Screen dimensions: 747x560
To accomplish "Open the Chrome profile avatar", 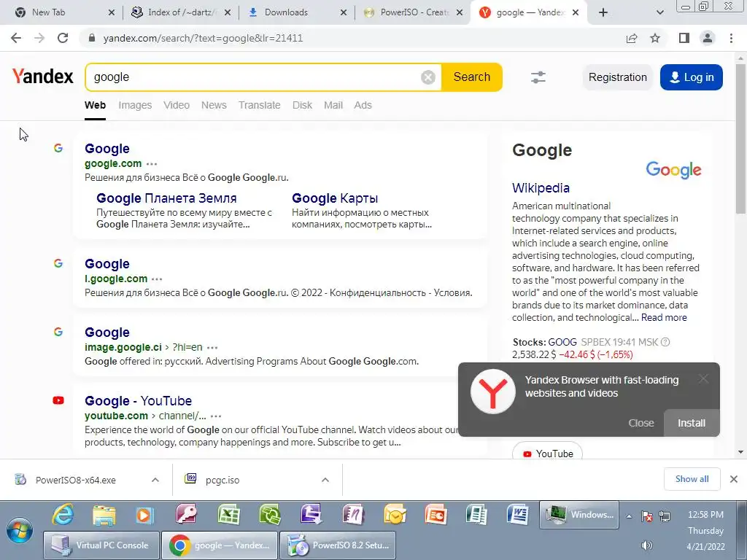I will coord(708,38).
